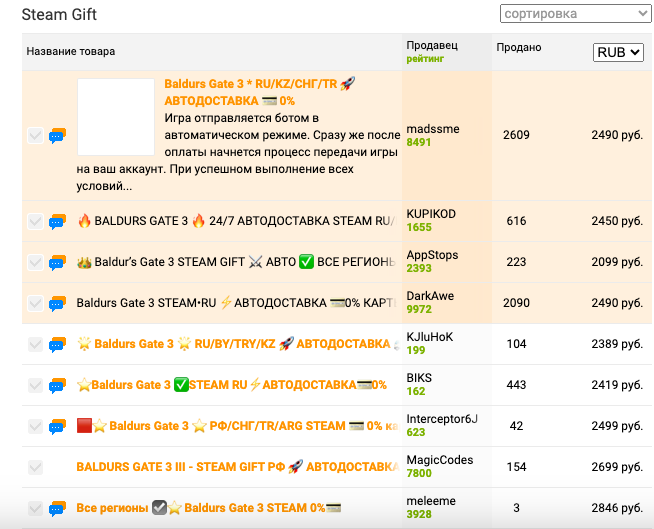The width and height of the screenshot is (654, 529).
Task: Open the Все регионы Baldurs Gate 3 link
Action: click(209, 508)
